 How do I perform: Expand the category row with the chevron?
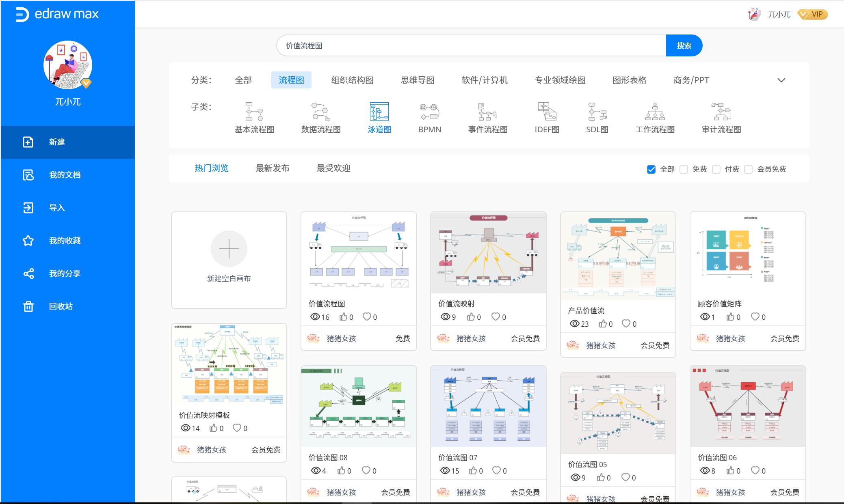tap(781, 80)
